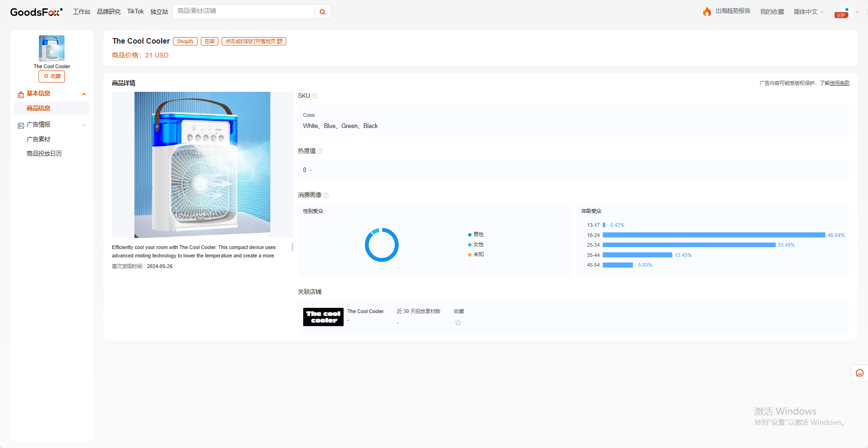Click the 消费画像 help question icon
This screenshot has width=868, height=448.
pyautogui.click(x=326, y=195)
